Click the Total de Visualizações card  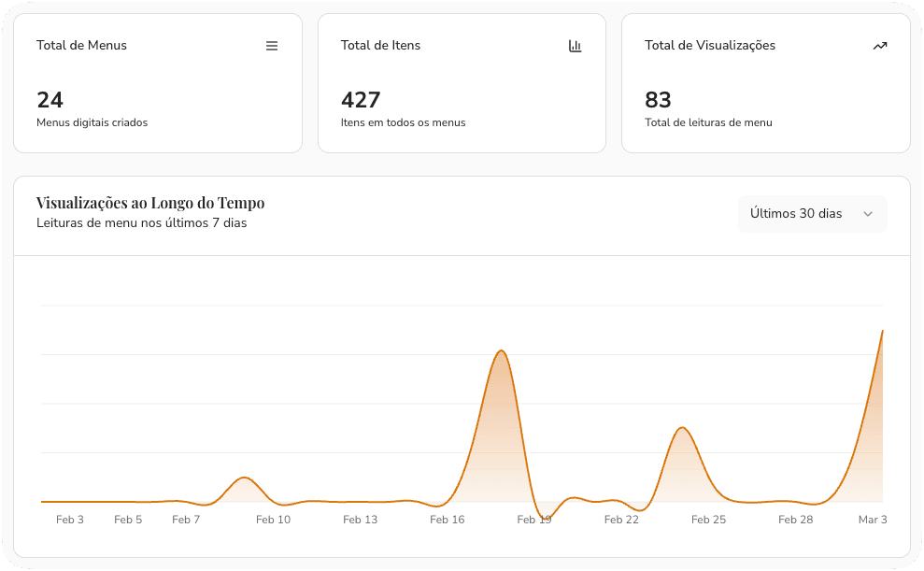click(765, 82)
